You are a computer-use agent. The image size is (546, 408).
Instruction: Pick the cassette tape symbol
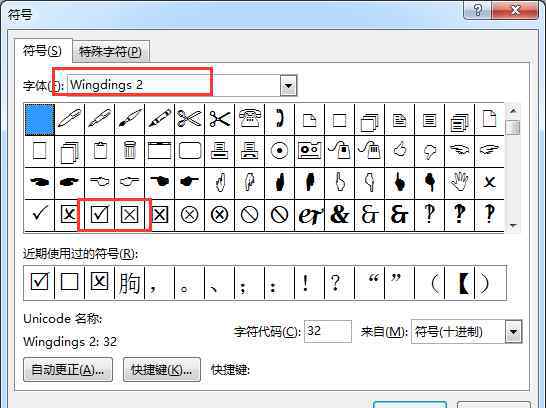coord(310,151)
